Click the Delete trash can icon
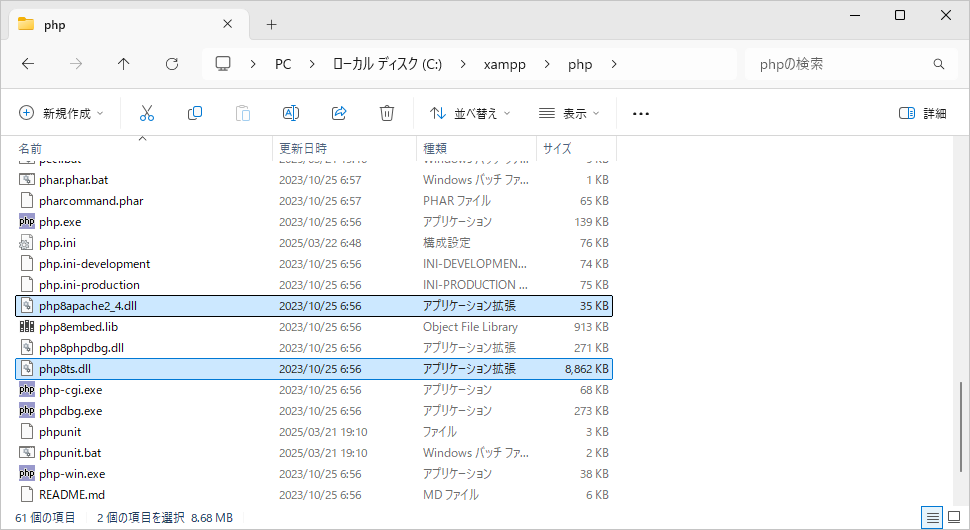Image resolution: width=970 pixels, height=530 pixels. [387, 113]
